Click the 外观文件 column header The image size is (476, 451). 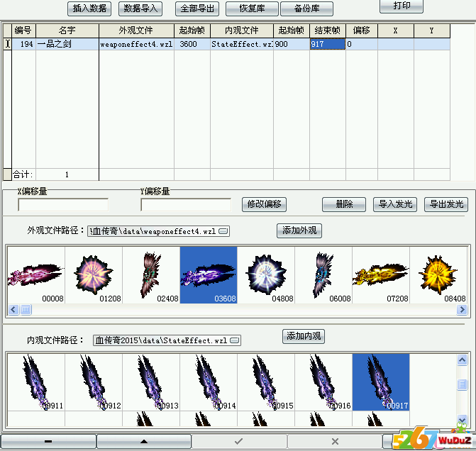(x=136, y=30)
